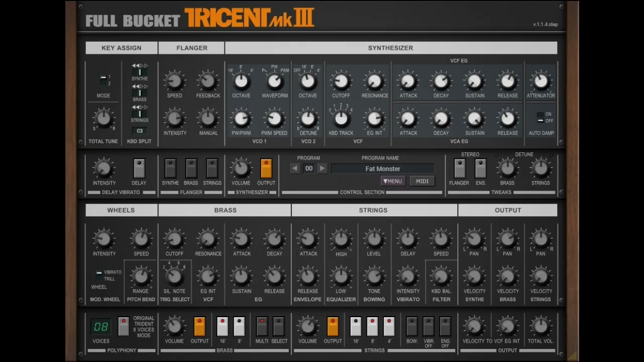The height and width of the screenshot is (362, 644).
Task: Click the Pitch Bend RANGE knob
Action: (x=141, y=277)
